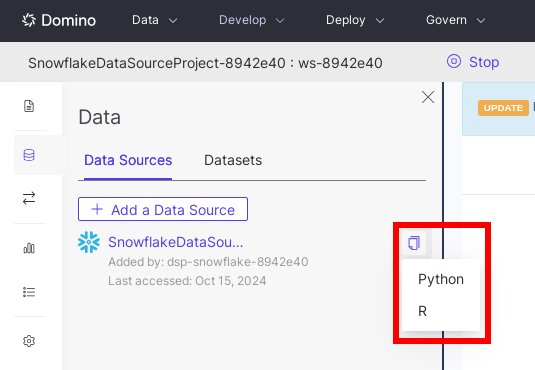Open the list sidebar icon
The height and width of the screenshot is (370, 535).
tap(29, 292)
